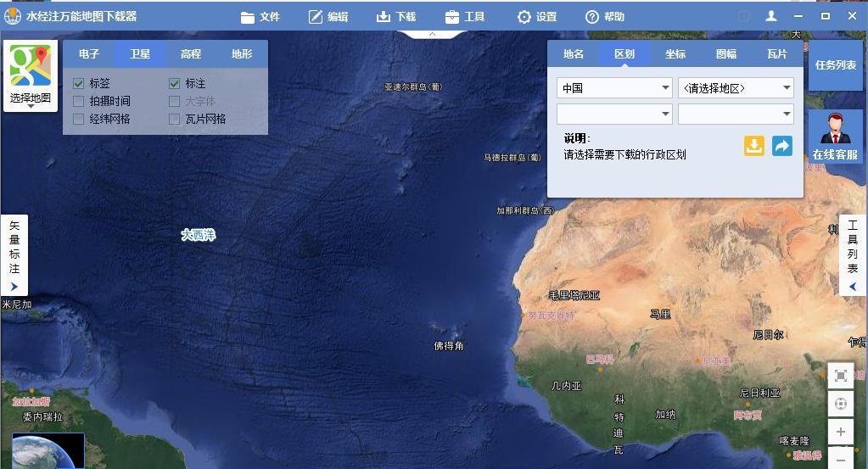
Task: Open the 下载 menu
Action: tap(395, 16)
